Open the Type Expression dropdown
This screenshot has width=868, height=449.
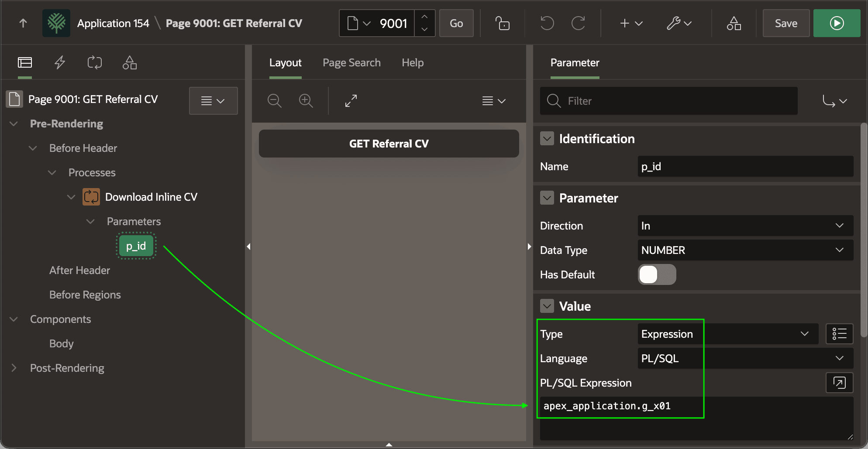click(728, 334)
